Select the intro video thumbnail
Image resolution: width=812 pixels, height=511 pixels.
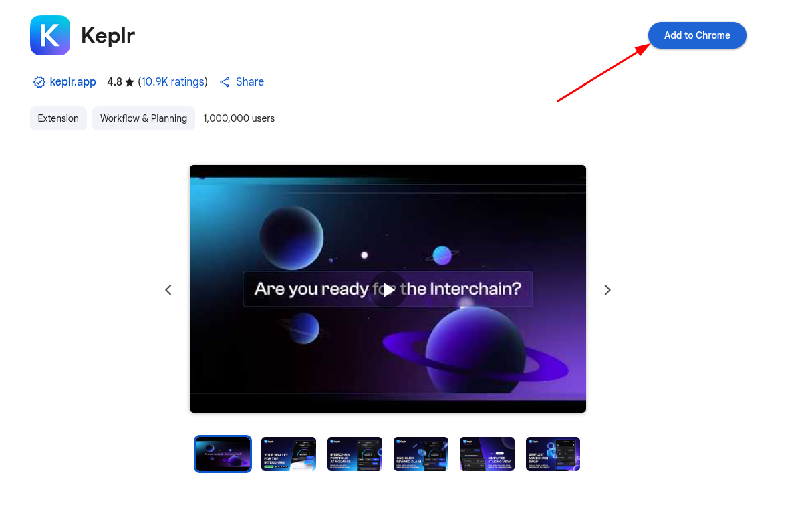(x=223, y=454)
